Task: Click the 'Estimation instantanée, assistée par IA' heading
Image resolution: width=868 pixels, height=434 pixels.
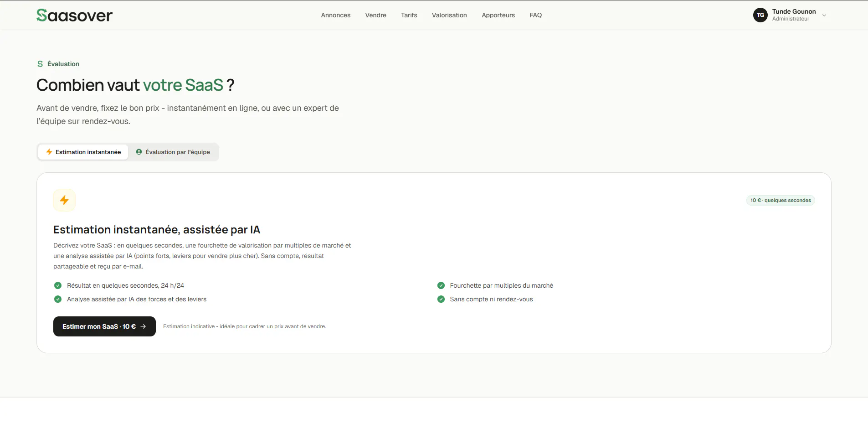Action: tap(157, 229)
